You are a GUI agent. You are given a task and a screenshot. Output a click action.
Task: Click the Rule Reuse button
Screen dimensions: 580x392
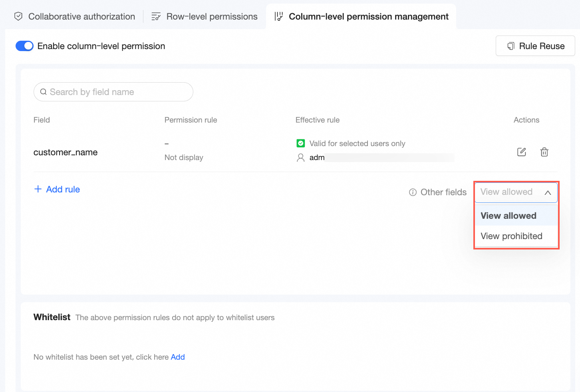coord(535,46)
